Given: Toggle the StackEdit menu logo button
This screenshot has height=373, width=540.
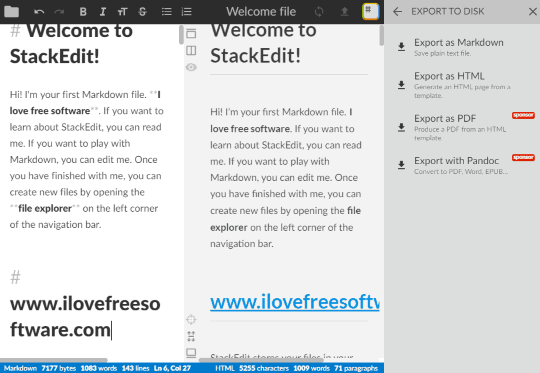Looking at the screenshot, I should click(x=370, y=11).
